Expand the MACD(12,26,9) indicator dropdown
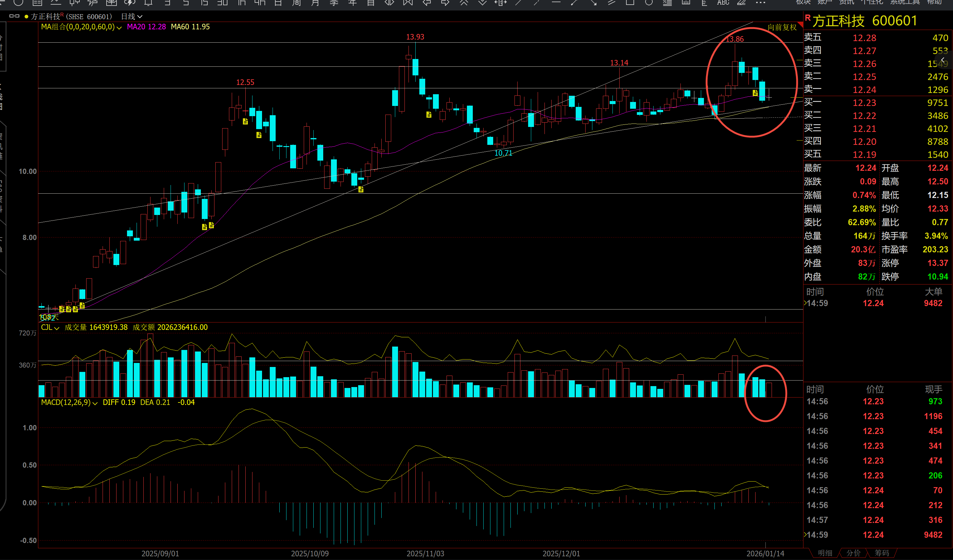Viewport: 953px width, 560px height. tap(95, 403)
